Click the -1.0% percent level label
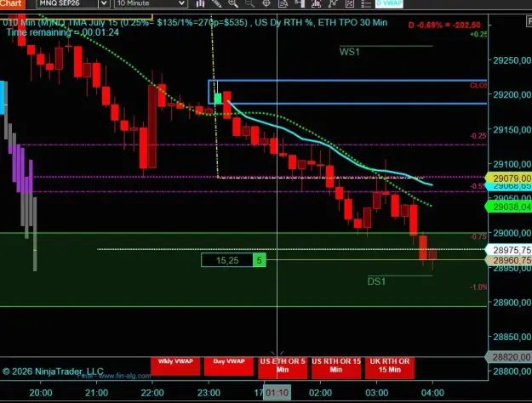The image size is (532, 403). 478,287
